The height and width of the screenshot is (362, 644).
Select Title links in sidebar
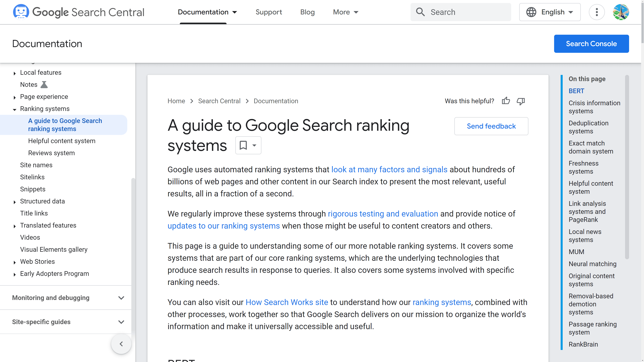click(34, 213)
